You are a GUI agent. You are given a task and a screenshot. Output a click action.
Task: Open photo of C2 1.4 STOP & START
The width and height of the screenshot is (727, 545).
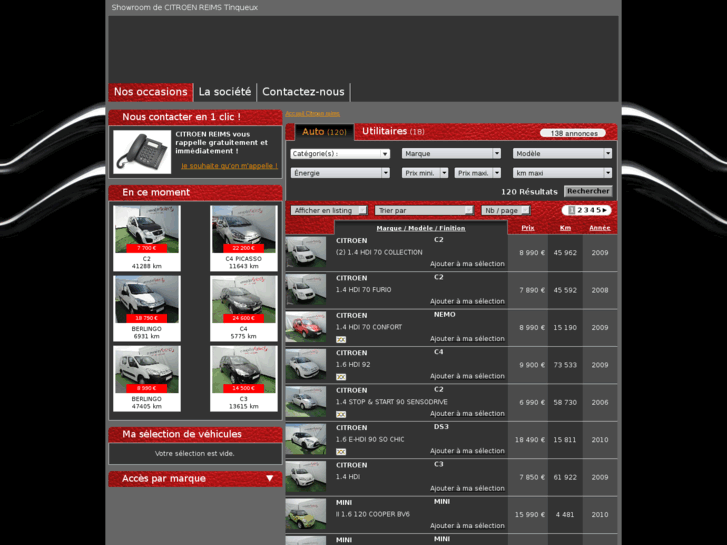[x=306, y=402]
